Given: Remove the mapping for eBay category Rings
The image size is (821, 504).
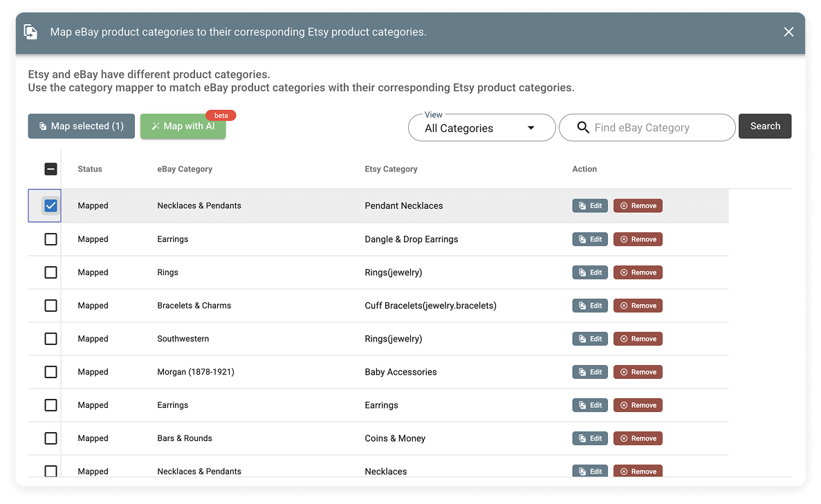Looking at the screenshot, I should point(638,272).
